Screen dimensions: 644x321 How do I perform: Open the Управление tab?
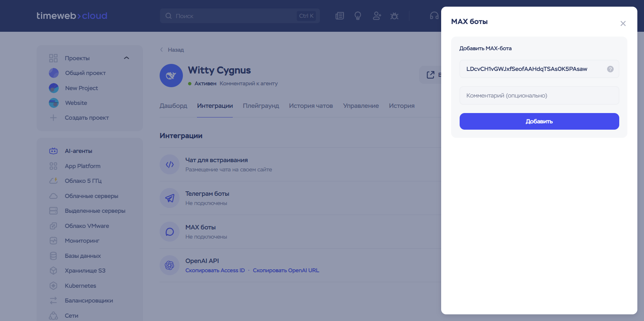[x=361, y=106]
